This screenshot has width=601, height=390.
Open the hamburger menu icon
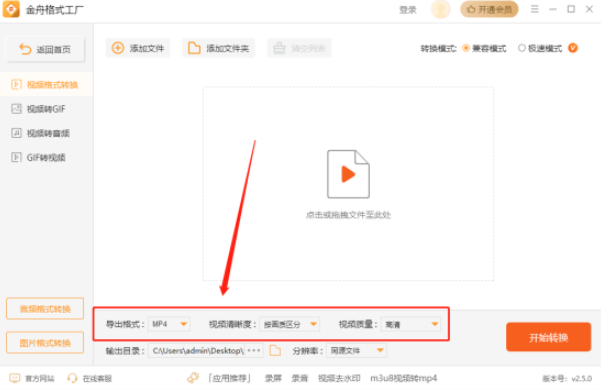point(535,9)
